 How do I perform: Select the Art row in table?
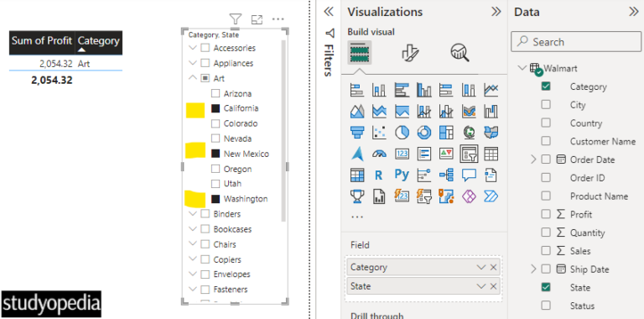65,64
